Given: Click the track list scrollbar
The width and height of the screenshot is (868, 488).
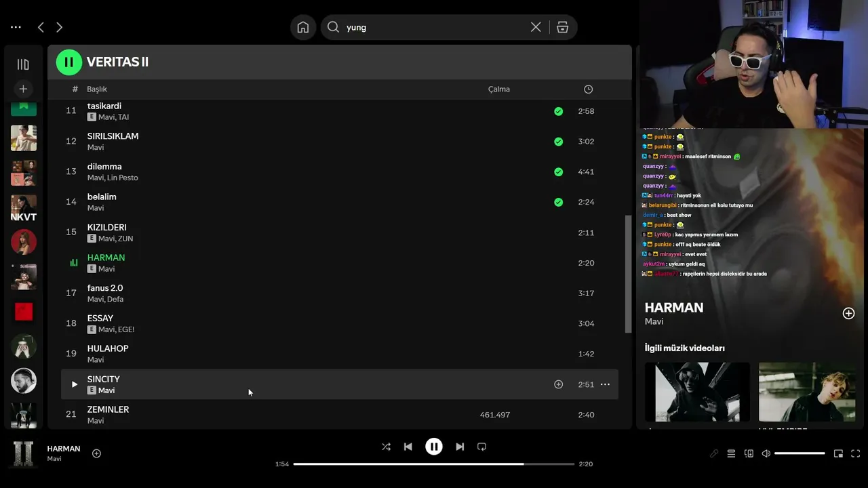Looking at the screenshot, I should (627, 274).
